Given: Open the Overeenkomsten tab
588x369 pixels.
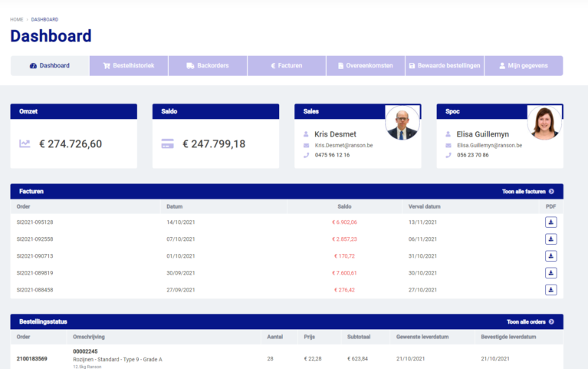Looking at the screenshot, I should point(365,66).
